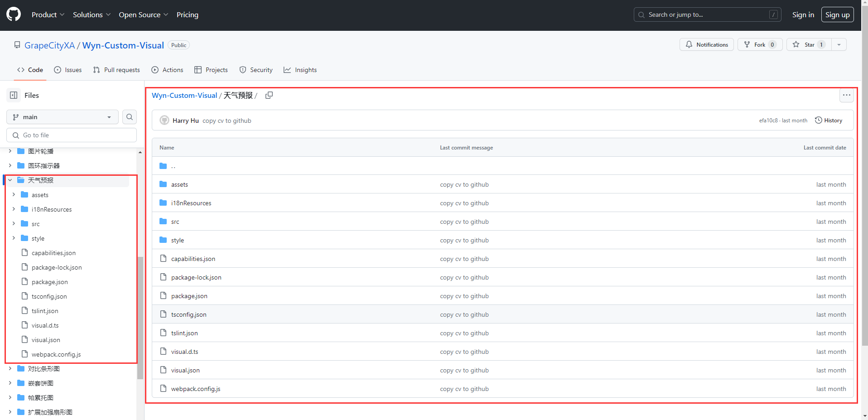
Task: Open the three-dots more options menu
Action: click(x=846, y=95)
